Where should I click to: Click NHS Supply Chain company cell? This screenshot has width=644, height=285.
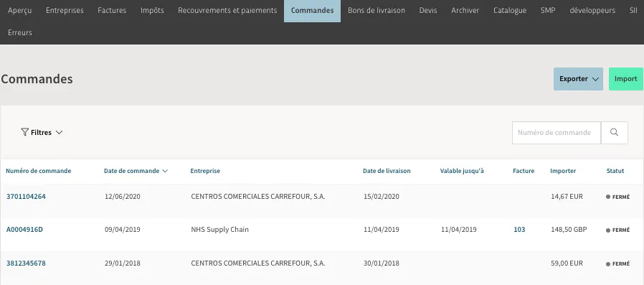[219, 230]
